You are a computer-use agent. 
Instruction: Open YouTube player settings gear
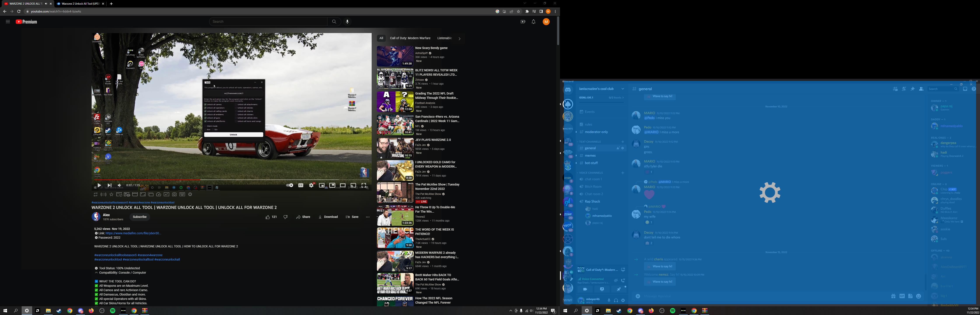point(311,185)
